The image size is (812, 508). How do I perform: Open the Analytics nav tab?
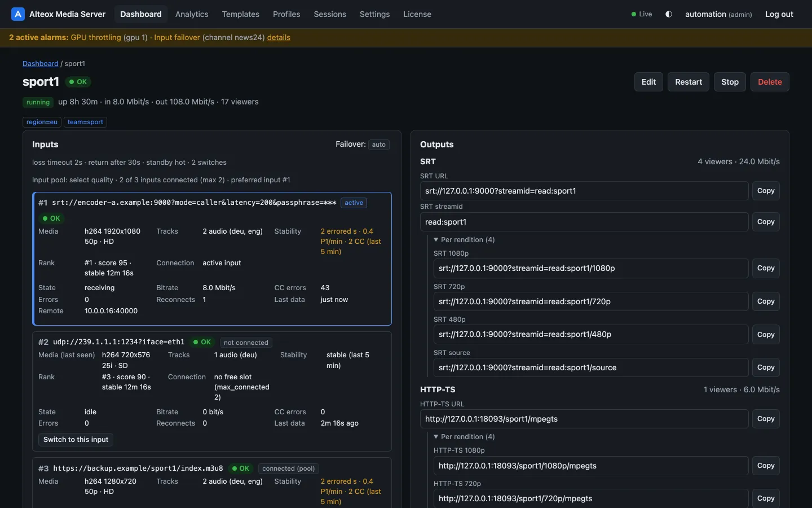192,14
